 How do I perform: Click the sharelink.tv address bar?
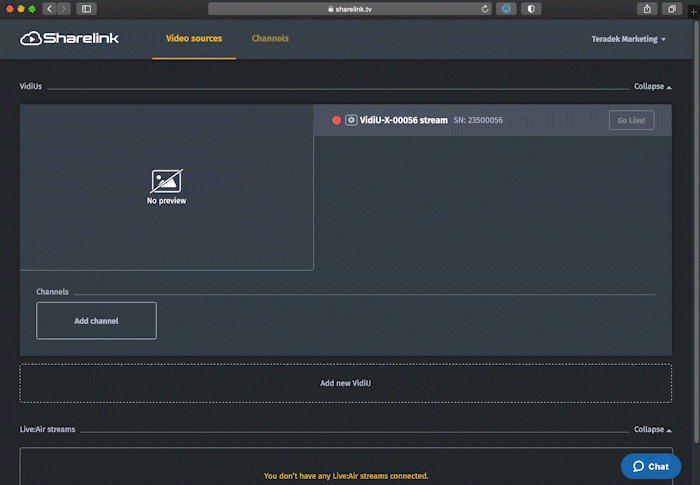pos(350,8)
